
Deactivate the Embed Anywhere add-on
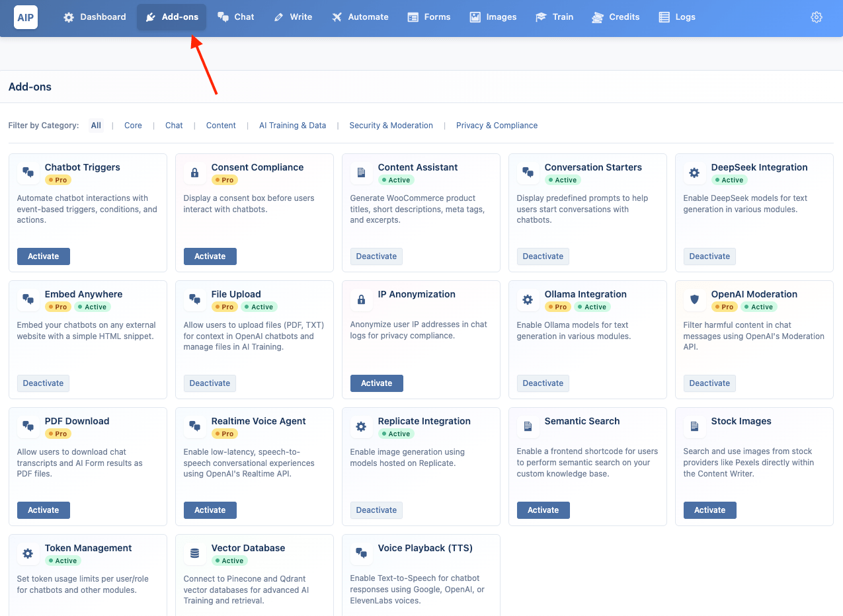click(43, 383)
